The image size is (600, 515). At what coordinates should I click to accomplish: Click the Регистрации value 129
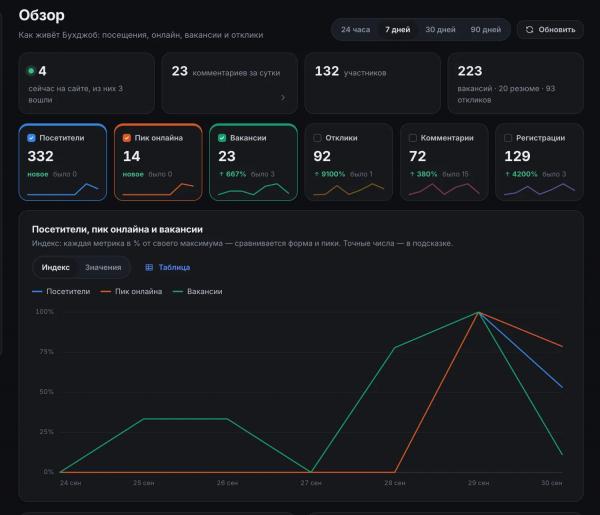(517, 156)
